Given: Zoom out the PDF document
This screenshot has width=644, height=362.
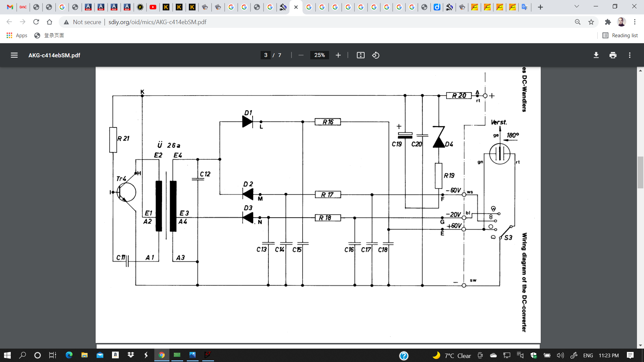Looking at the screenshot, I should click(301, 55).
